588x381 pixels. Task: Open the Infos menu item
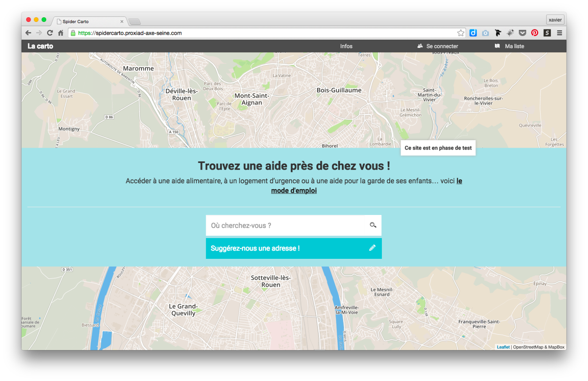tap(346, 46)
